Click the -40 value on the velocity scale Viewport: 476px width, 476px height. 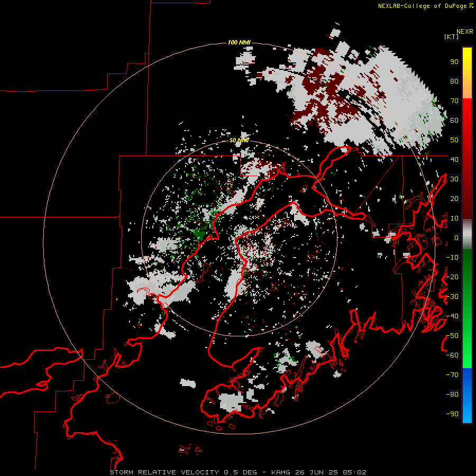(x=452, y=316)
